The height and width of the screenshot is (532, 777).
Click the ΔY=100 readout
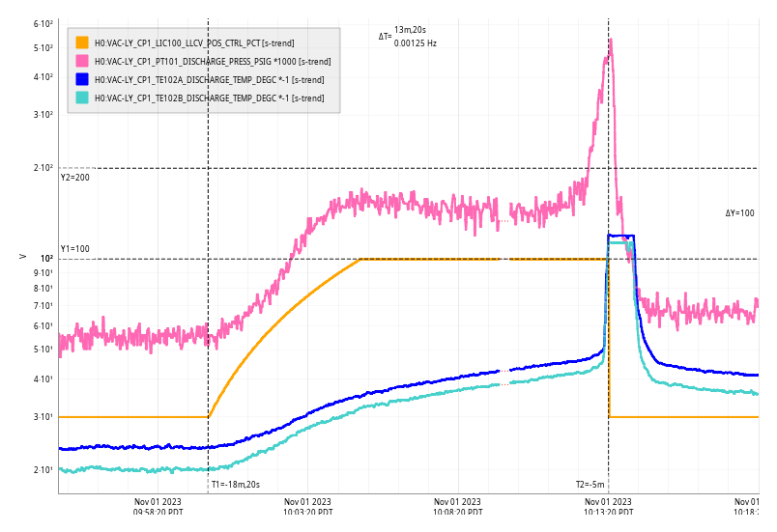tap(739, 213)
